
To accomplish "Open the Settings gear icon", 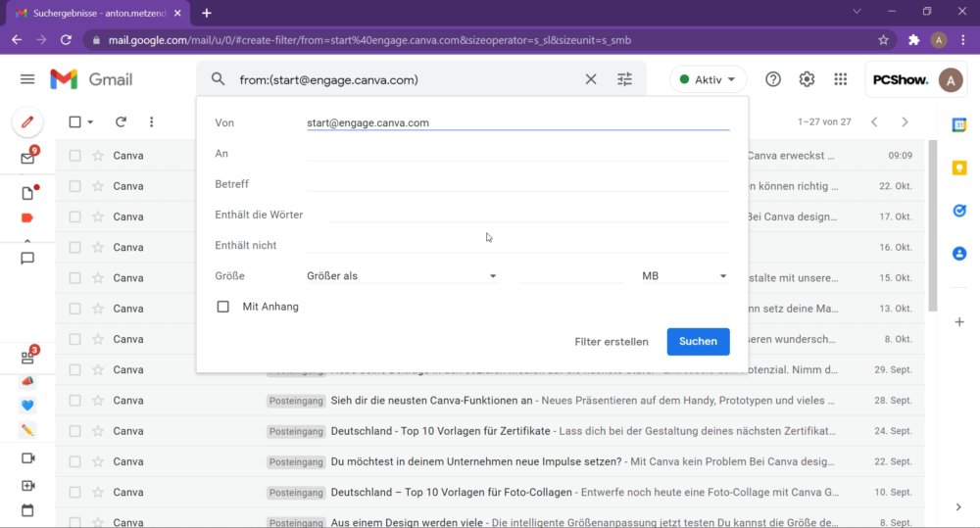I will [807, 79].
